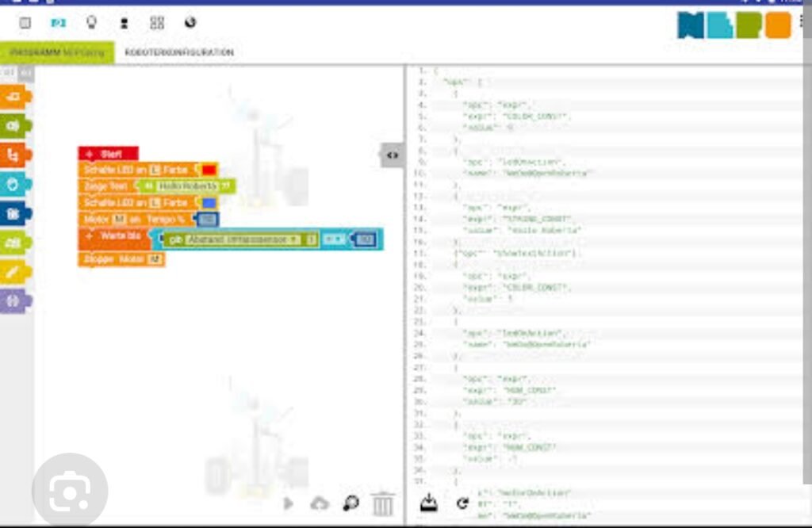Download the generated code with download icon

[x=428, y=503]
